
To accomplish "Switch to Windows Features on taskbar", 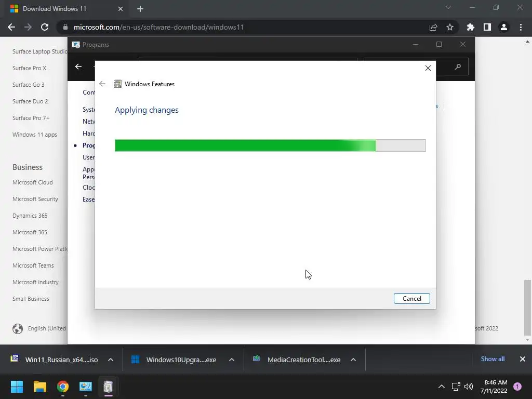I will tap(108, 387).
